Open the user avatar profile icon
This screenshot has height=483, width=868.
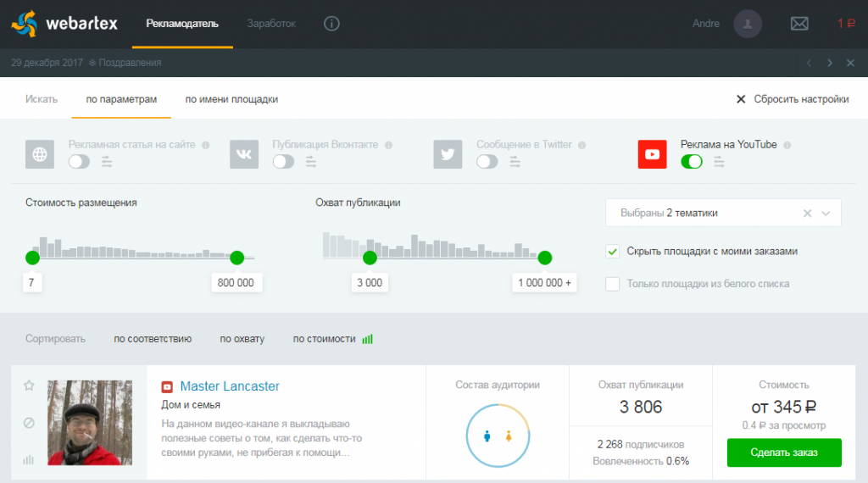(748, 24)
